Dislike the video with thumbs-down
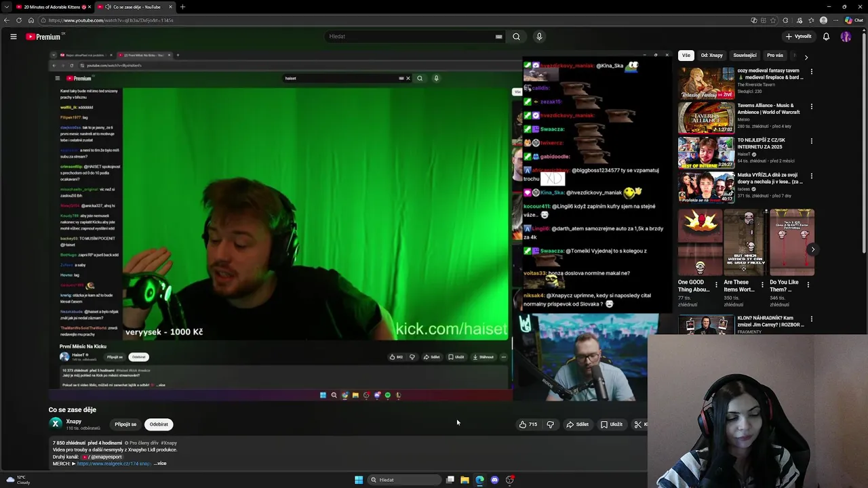Screen dimensions: 868x488 (x=550, y=424)
